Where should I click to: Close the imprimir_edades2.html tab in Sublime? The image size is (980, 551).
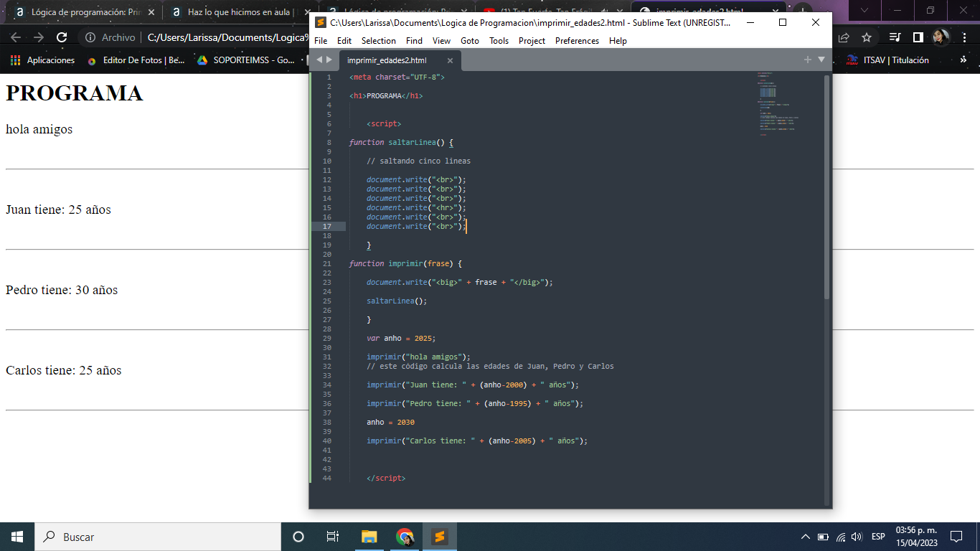[450, 60]
